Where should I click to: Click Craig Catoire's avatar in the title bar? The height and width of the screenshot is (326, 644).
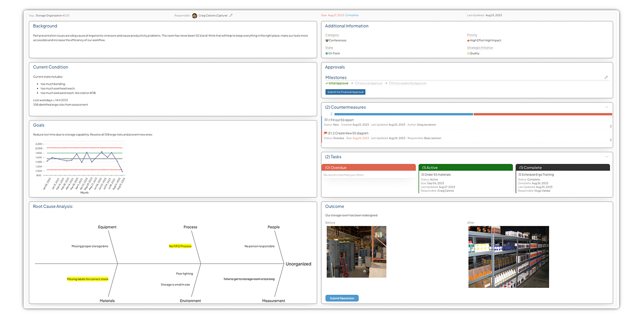point(194,15)
